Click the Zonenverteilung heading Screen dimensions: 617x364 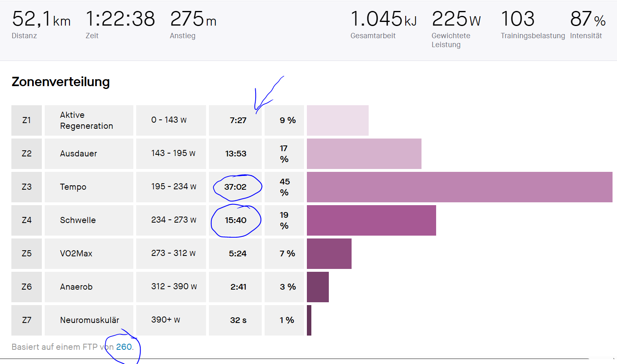[x=61, y=82]
